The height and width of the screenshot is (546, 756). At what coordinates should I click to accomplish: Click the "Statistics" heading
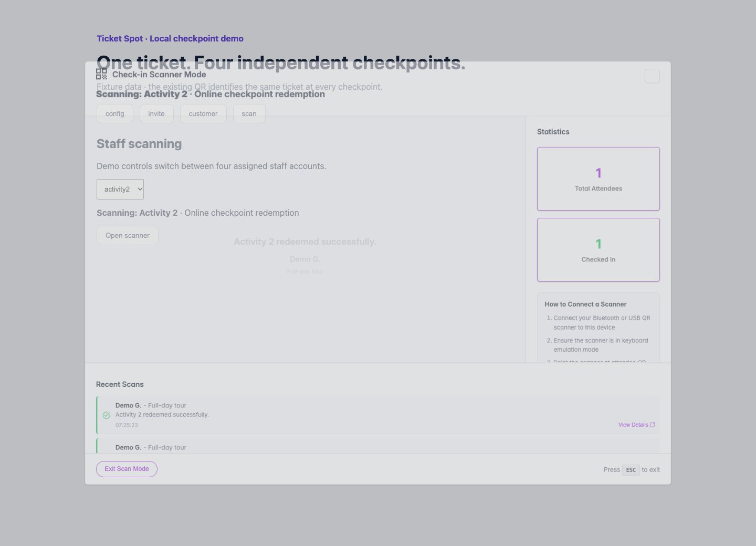tap(553, 132)
